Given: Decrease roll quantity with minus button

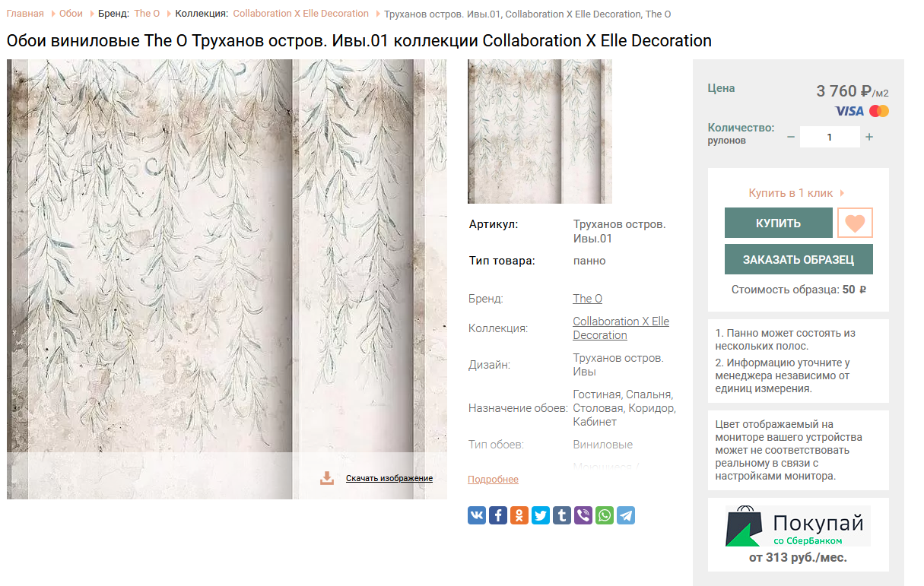Looking at the screenshot, I should coord(791,137).
